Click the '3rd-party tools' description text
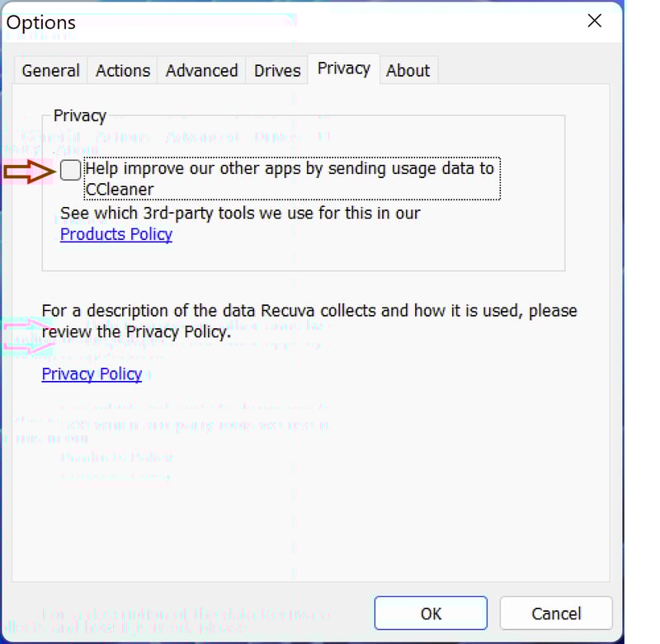Viewport: 660px width, 644px height. click(x=240, y=214)
